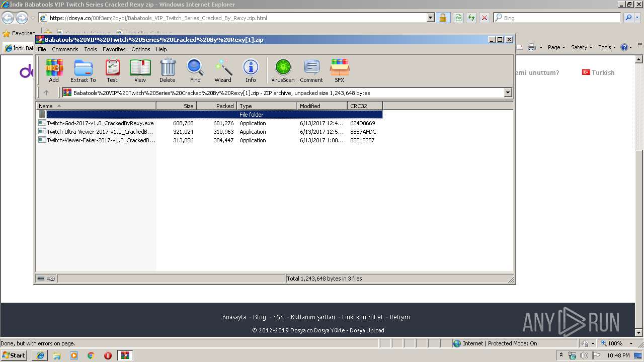Refresh the page in Internet Explorer
The image size is (644, 362).
pyautogui.click(x=471, y=18)
